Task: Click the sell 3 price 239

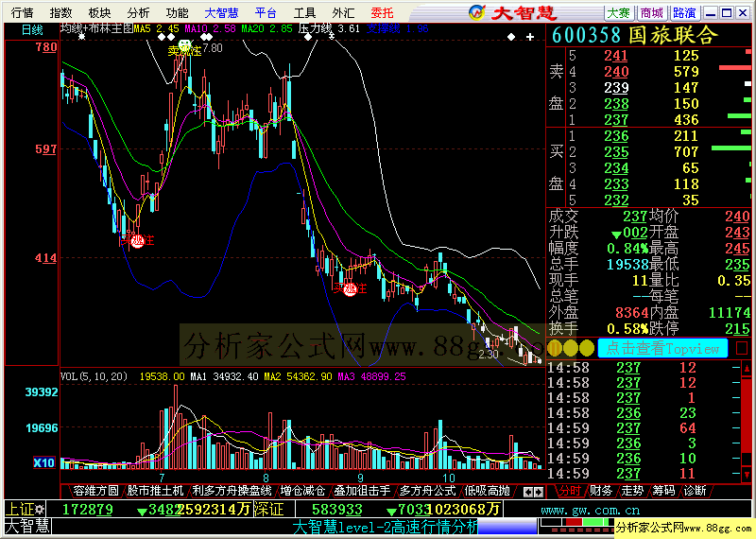Action: 616,88
